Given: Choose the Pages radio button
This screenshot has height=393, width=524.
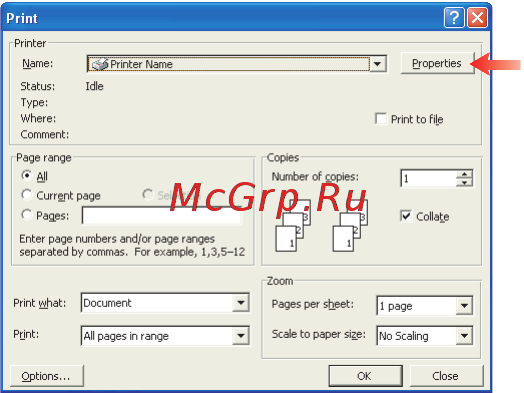Looking at the screenshot, I should click(27, 215).
